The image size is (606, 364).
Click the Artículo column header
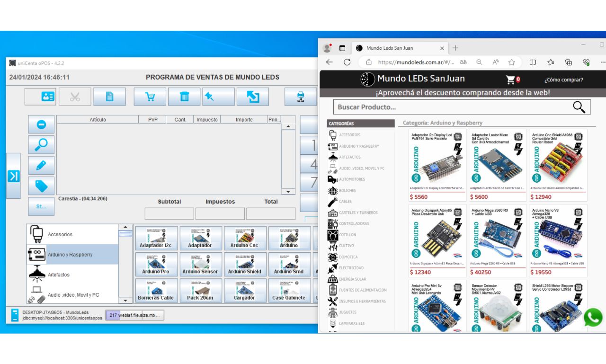tap(98, 120)
